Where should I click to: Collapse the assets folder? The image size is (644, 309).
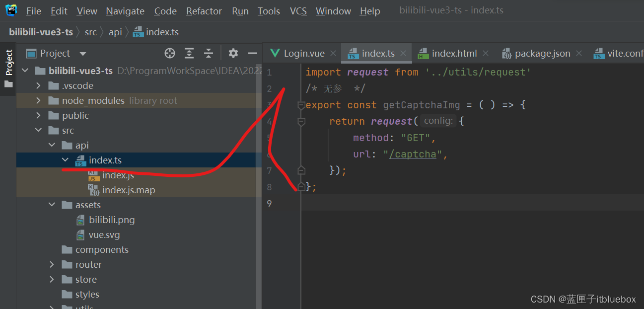(52, 205)
